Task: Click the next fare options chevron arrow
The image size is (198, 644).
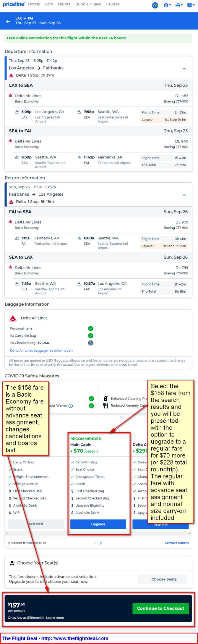Action: [101, 543]
